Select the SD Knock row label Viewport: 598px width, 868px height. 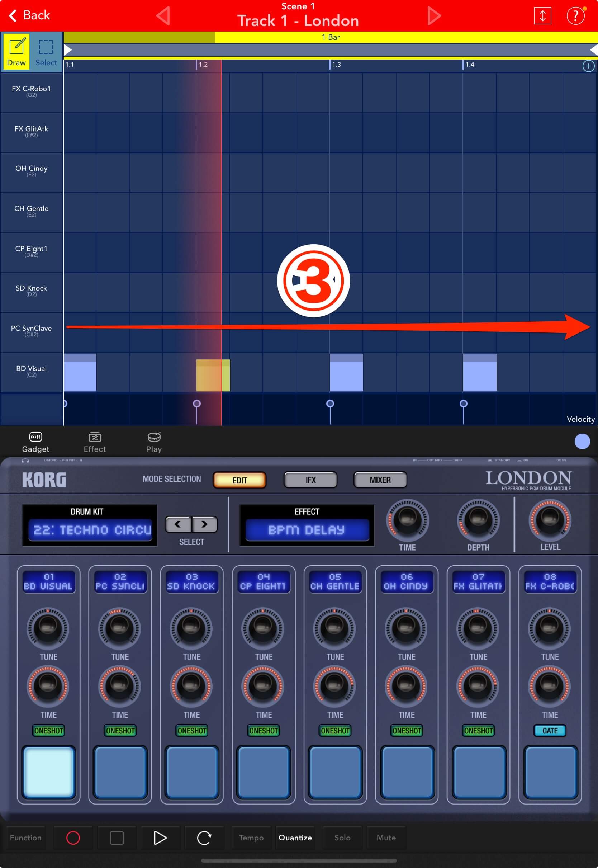click(32, 292)
